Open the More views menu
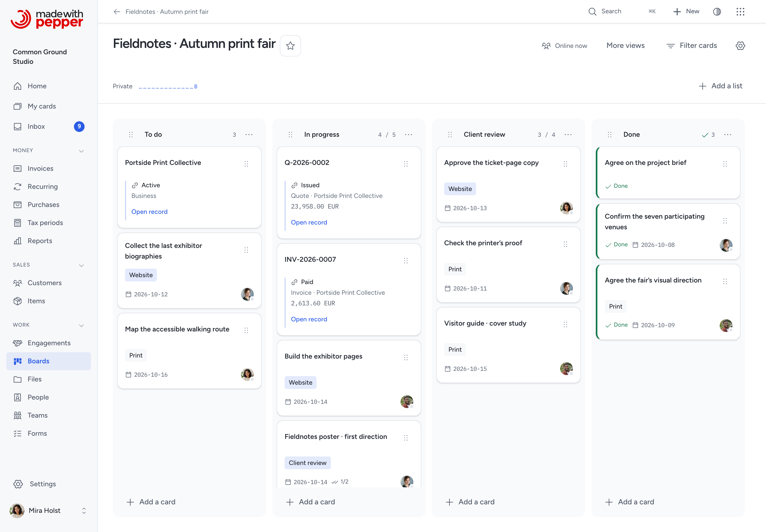Image resolution: width=766 pixels, height=532 pixels. 625,46
